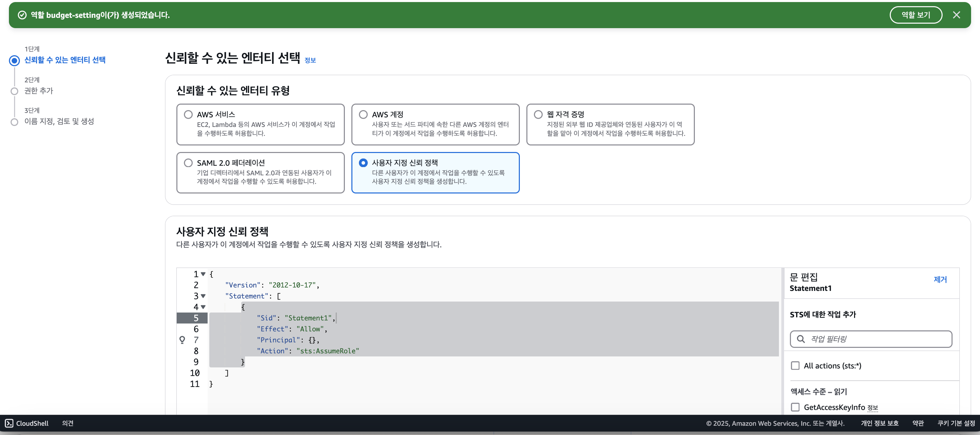Click the success checkmark icon in the banner
This screenshot has width=980, height=435.
(22, 15)
